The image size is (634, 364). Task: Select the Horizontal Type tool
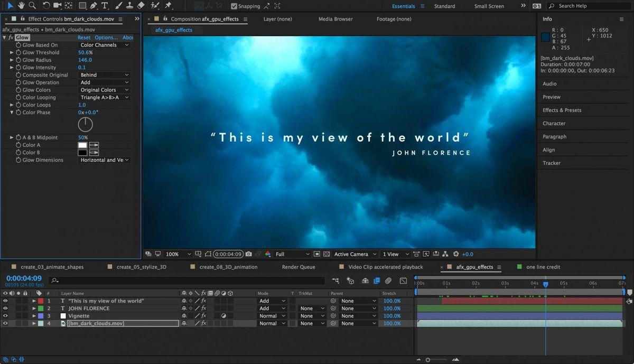click(x=105, y=6)
